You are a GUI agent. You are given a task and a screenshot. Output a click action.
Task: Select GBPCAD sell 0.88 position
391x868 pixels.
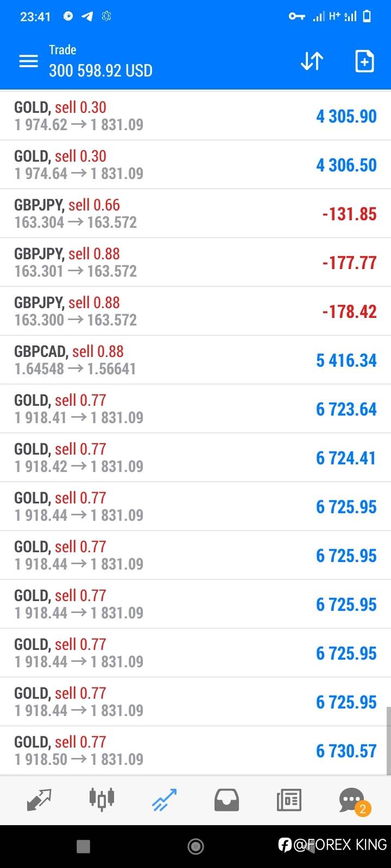tap(163, 360)
